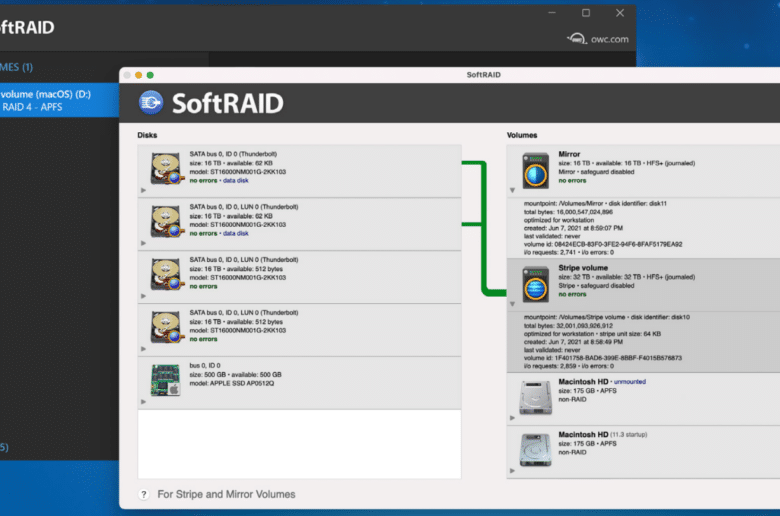This screenshot has height=516, width=780.
Task: Maximize the back SoftRAID Windows window
Action: [586, 13]
